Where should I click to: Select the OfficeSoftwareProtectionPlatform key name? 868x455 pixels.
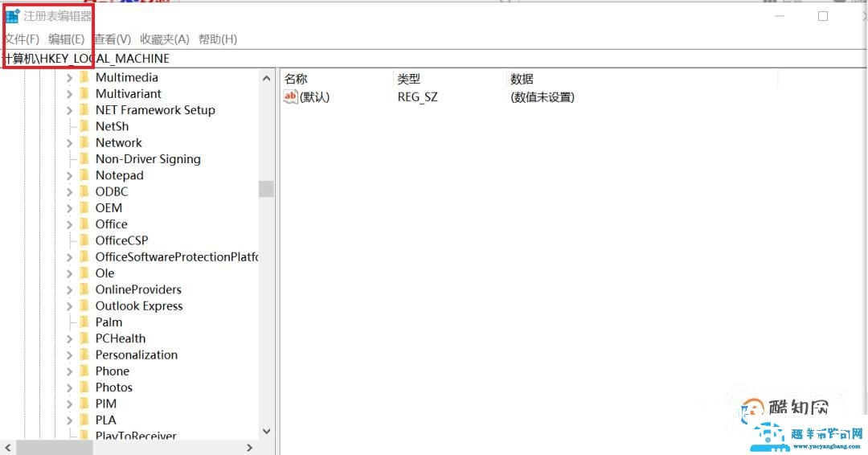[177, 256]
